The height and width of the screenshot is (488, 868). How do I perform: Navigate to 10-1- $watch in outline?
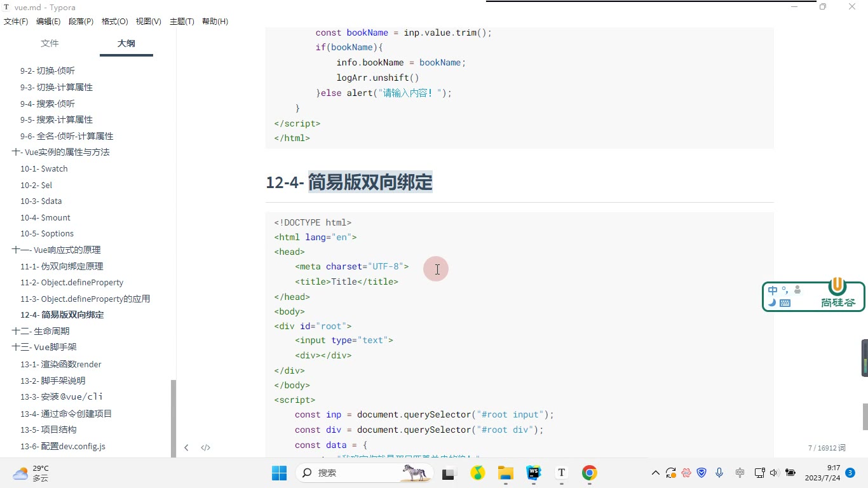tap(44, 169)
